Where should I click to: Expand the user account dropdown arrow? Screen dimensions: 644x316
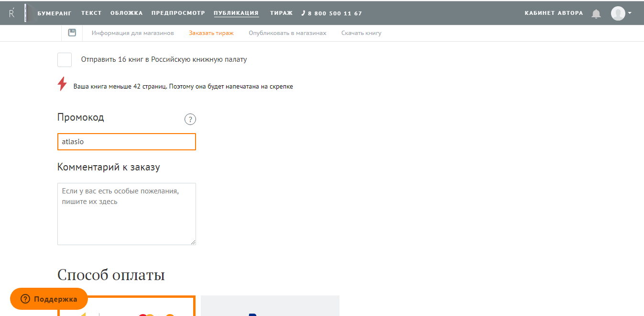(630, 13)
